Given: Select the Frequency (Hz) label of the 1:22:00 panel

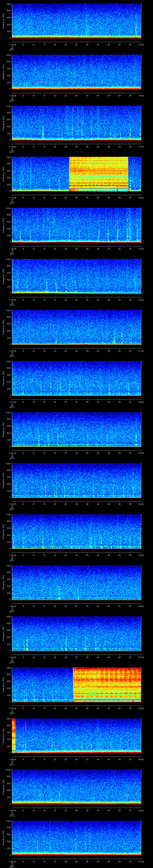Looking at the screenshot, I should tap(4, 429).
